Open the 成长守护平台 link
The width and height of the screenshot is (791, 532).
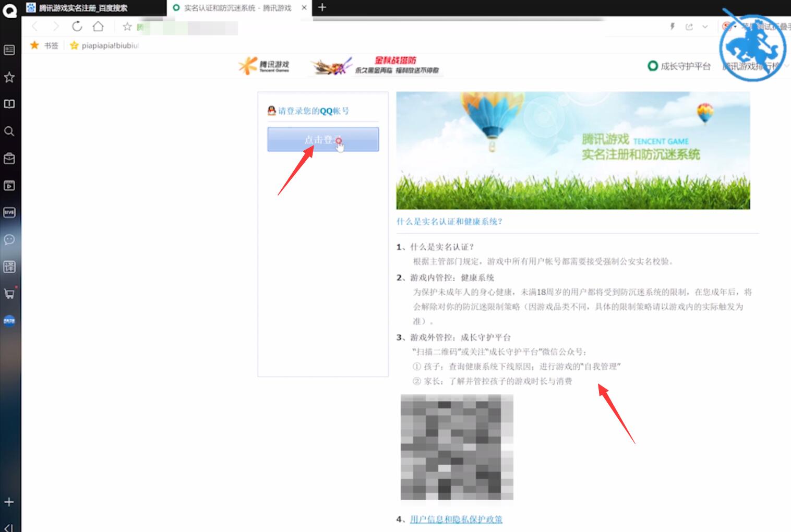pos(679,66)
